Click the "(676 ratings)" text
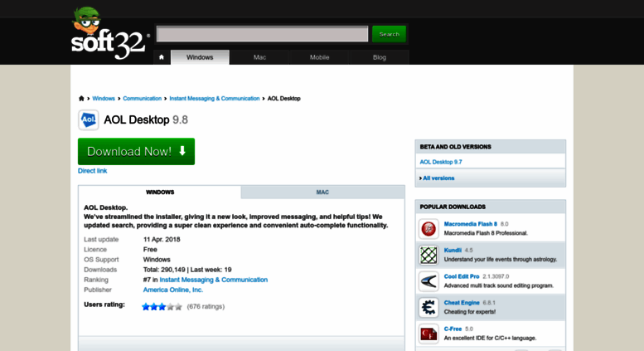 206,307
